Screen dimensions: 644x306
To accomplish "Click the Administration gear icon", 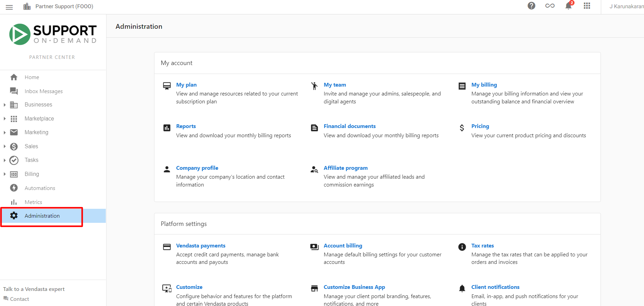I will point(14,216).
